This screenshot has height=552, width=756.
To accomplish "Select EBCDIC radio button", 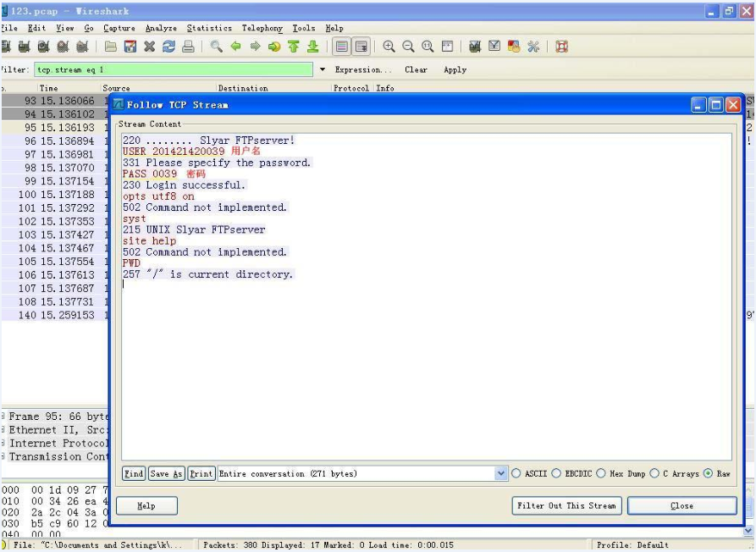I will coord(556,473).
